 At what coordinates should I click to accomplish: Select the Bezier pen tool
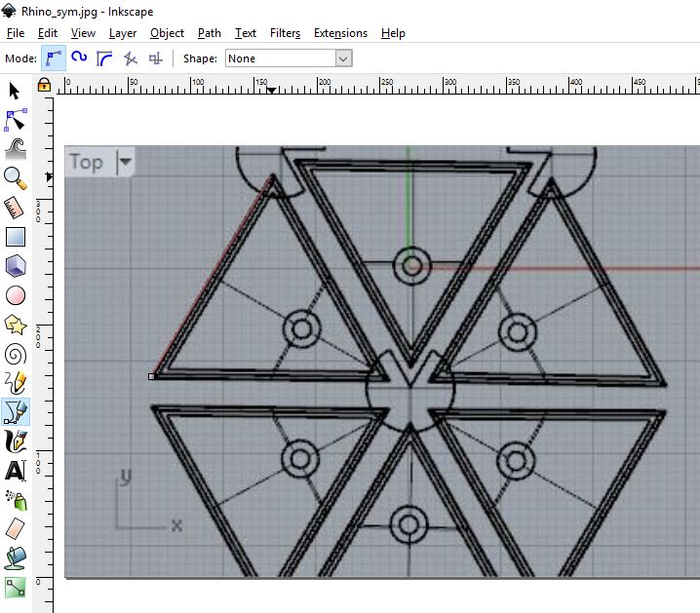tap(16, 411)
